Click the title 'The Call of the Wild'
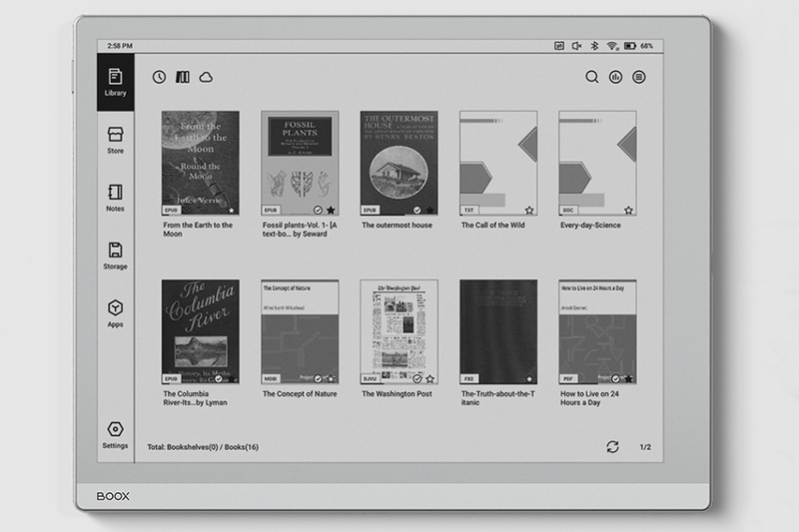This screenshot has height=532, width=799. [492, 225]
